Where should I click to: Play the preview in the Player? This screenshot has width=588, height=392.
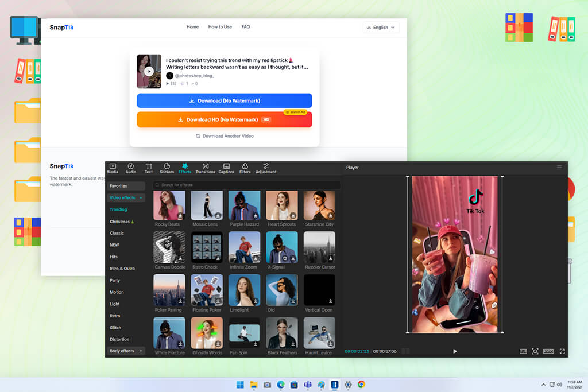455,351
